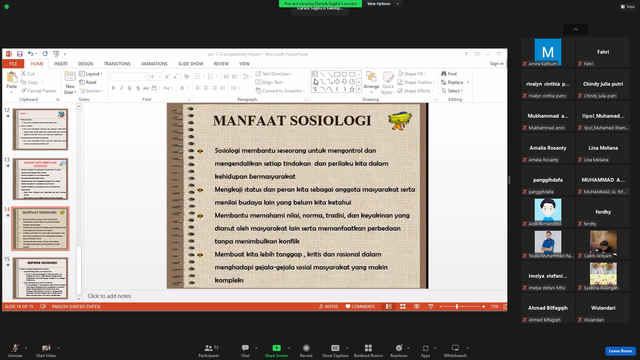Click the New Slide button
This screenshot has width=640, height=360.
(x=70, y=82)
